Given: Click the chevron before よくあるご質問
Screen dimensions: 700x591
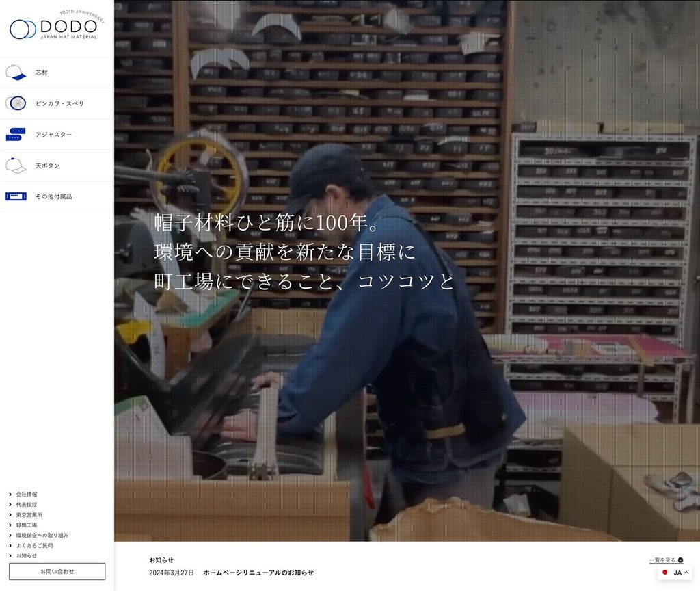Looking at the screenshot, I should coord(10,545).
